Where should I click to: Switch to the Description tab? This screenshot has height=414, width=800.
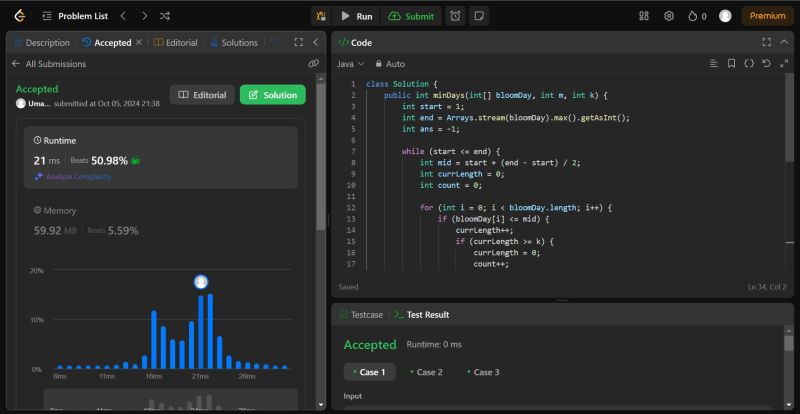(42, 43)
